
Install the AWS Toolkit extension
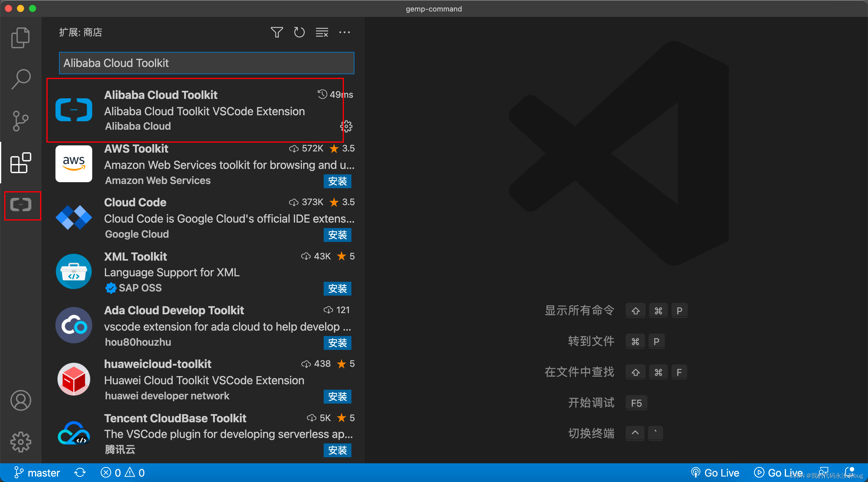pyautogui.click(x=337, y=181)
